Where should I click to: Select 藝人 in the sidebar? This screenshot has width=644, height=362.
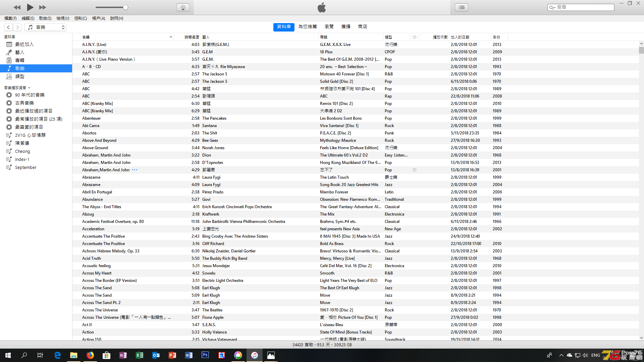point(36,52)
